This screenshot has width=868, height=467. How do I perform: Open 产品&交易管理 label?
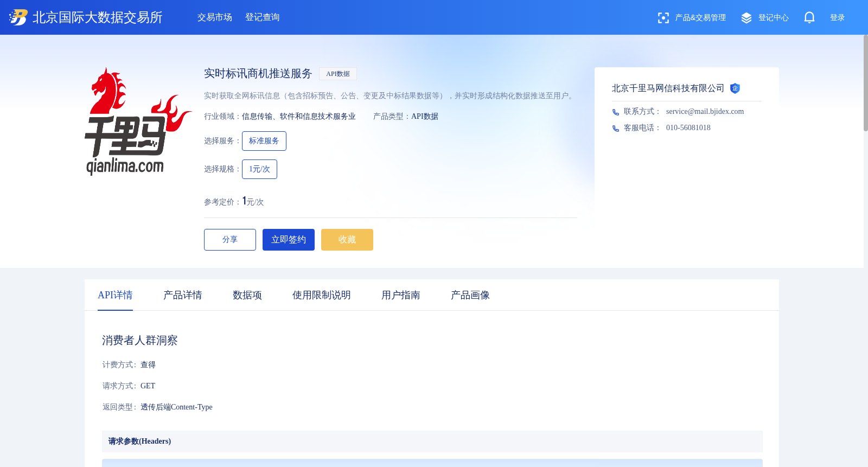pyautogui.click(x=700, y=18)
